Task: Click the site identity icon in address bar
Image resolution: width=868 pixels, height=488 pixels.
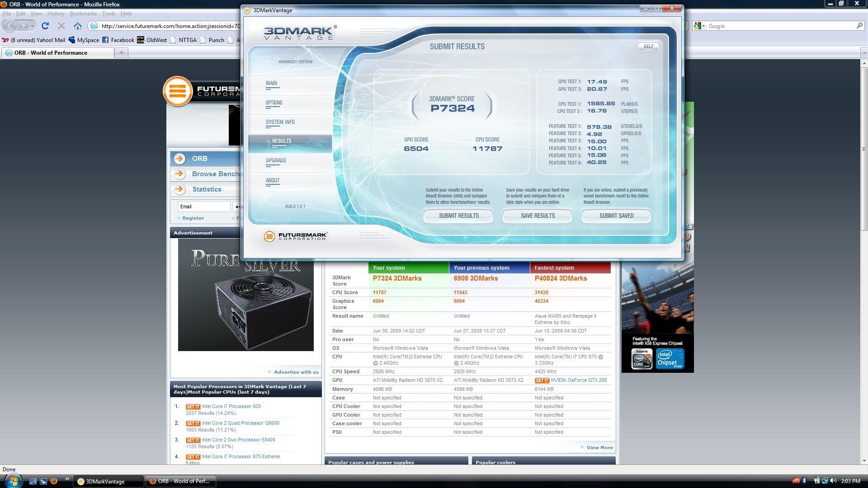Action: tap(94, 26)
